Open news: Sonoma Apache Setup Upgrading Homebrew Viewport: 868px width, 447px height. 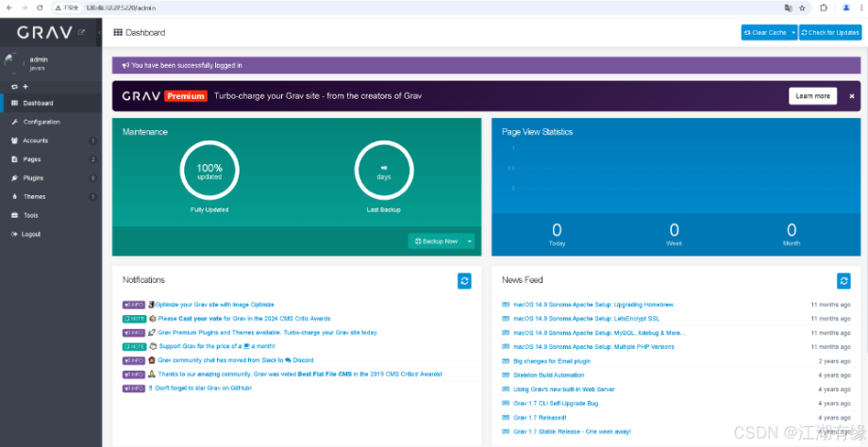(593, 305)
